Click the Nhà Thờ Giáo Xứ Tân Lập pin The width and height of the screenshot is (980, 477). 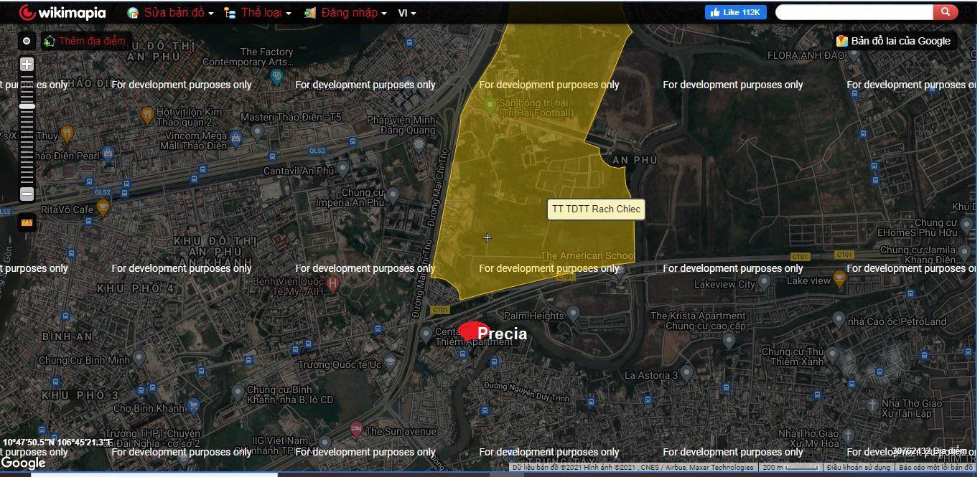(x=872, y=407)
